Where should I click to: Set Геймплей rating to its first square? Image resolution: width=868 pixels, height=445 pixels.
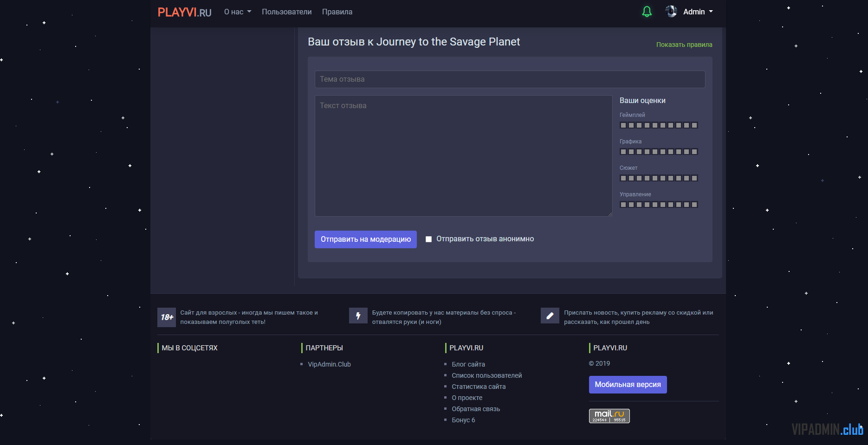pos(623,125)
